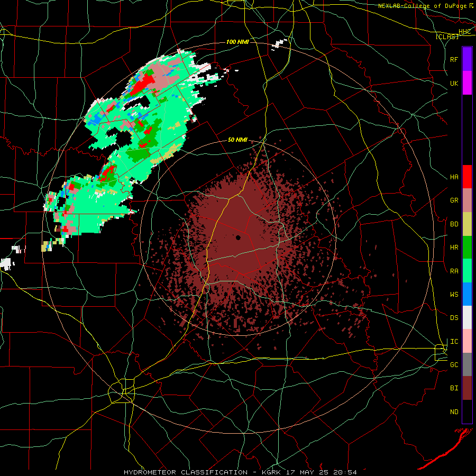Click the RF legend label

click(x=454, y=59)
